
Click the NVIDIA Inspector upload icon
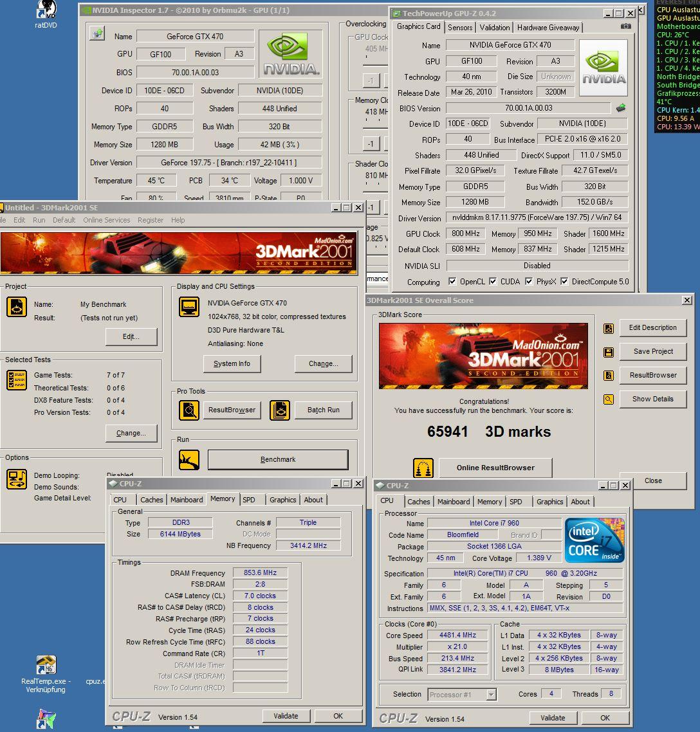97,33
